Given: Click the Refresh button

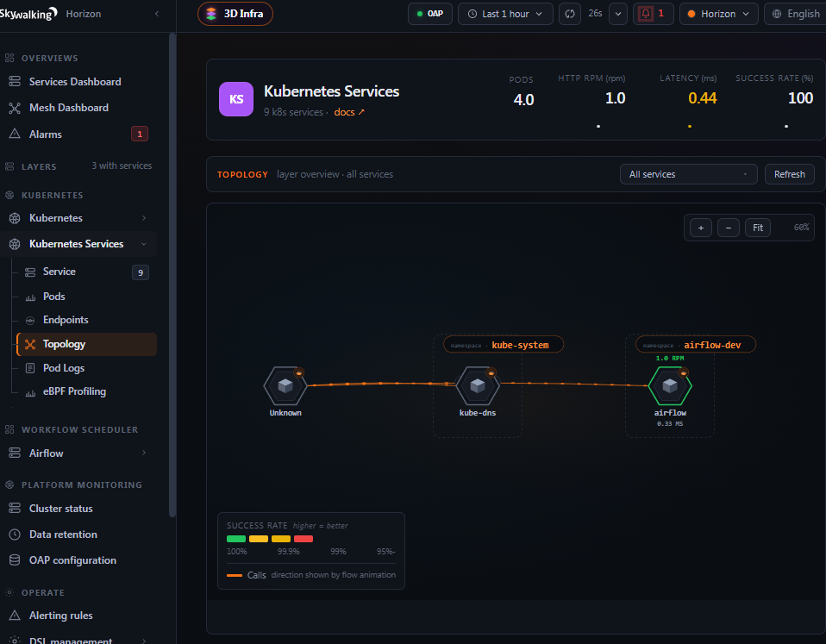Looking at the screenshot, I should (789, 174).
